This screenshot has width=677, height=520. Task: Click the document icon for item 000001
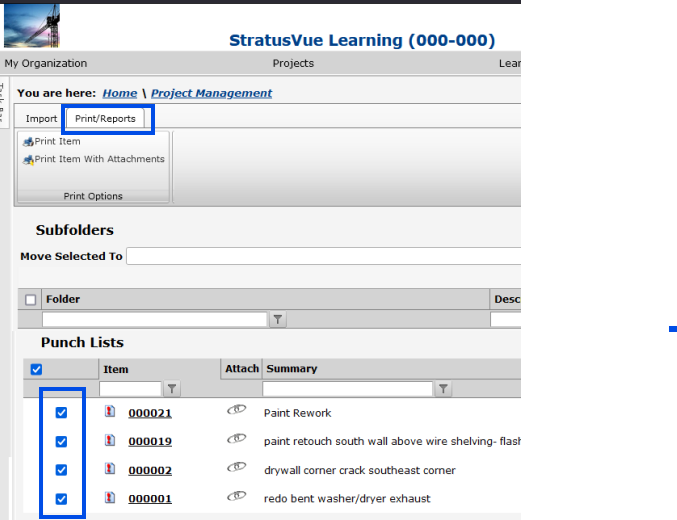110,498
